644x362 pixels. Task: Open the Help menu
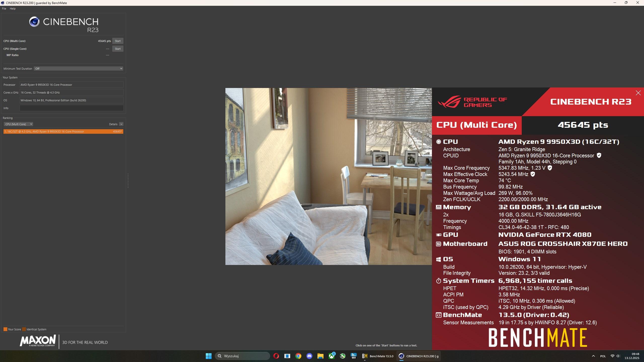coord(13,9)
